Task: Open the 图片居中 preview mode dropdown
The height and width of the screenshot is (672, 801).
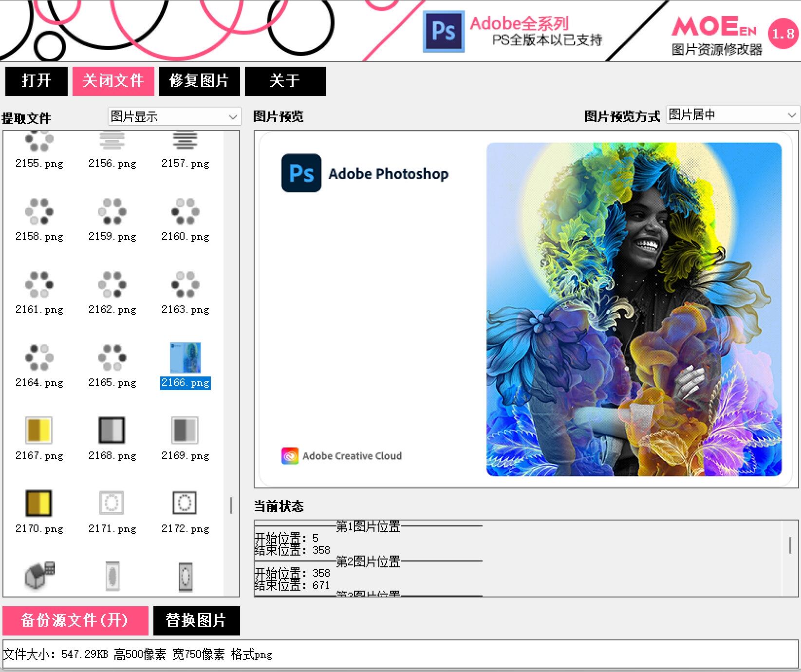Action: click(x=732, y=115)
